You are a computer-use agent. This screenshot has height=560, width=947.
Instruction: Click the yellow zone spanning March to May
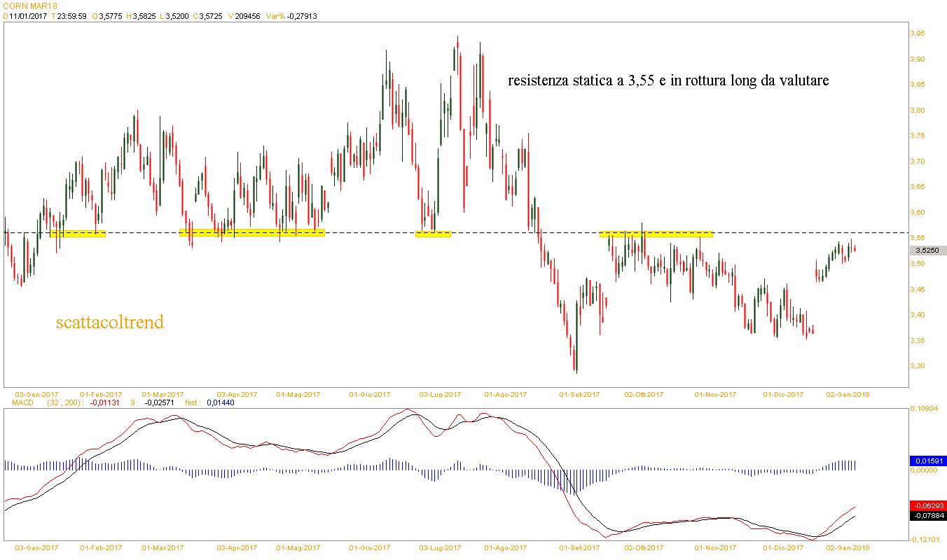click(x=252, y=232)
